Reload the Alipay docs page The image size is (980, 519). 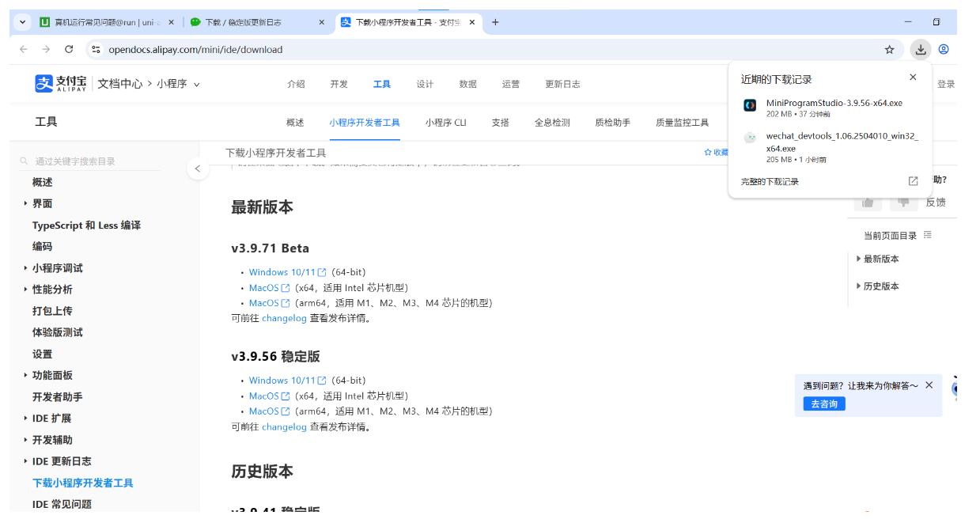[69, 49]
